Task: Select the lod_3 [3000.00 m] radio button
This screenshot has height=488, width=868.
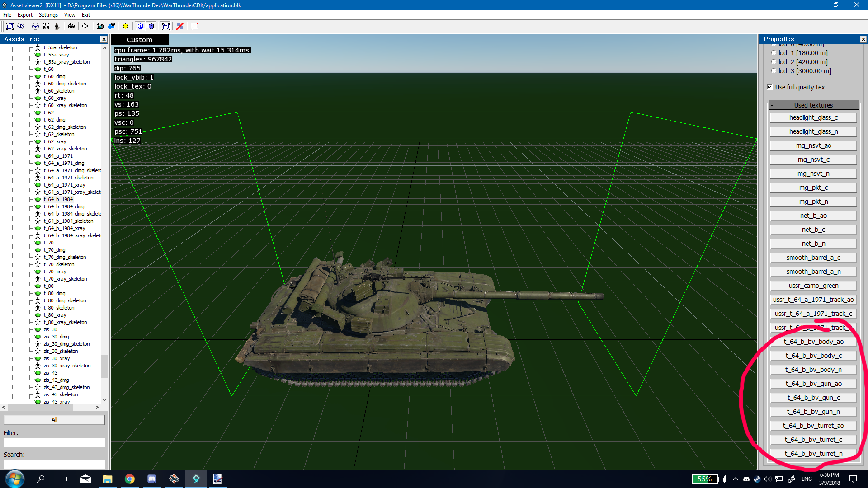Action: coord(774,71)
